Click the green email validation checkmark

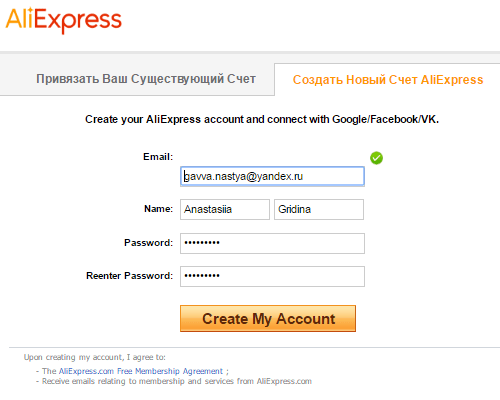[376, 158]
